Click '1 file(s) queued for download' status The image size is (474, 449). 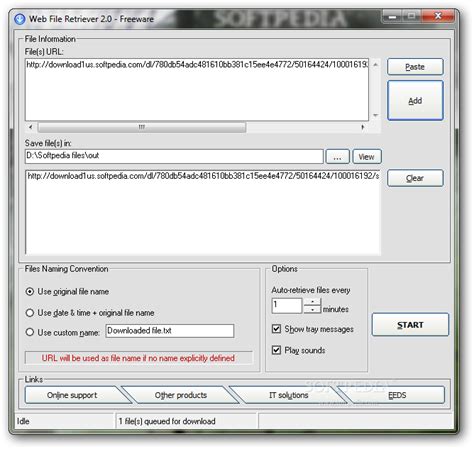pos(167,421)
